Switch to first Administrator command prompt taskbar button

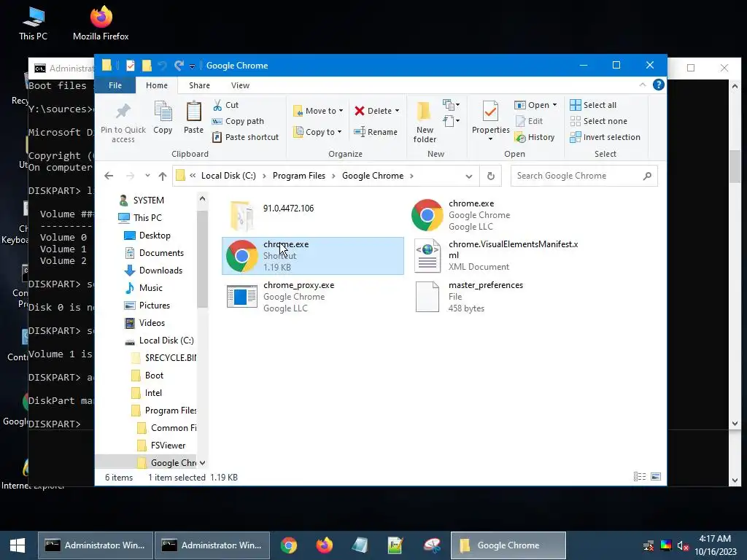(96, 545)
